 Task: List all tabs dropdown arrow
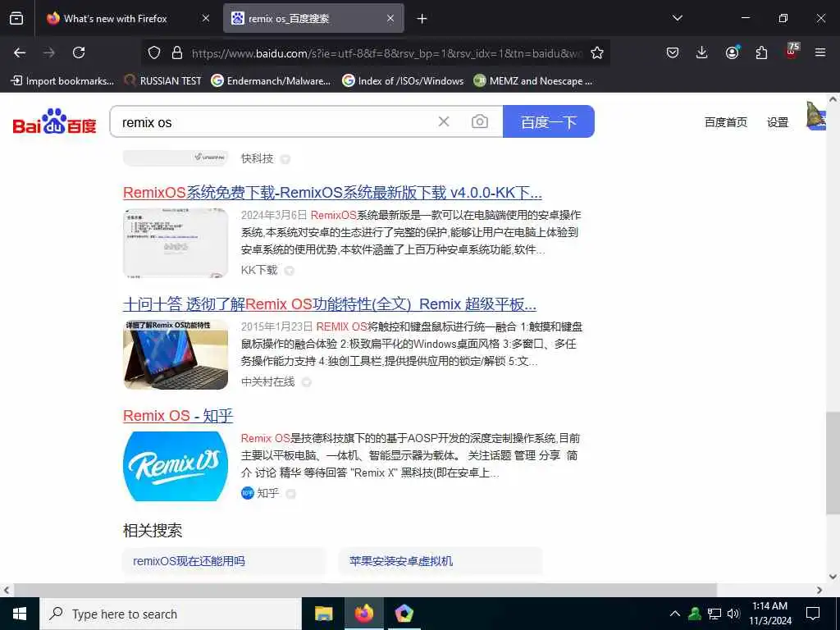coord(677,19)
